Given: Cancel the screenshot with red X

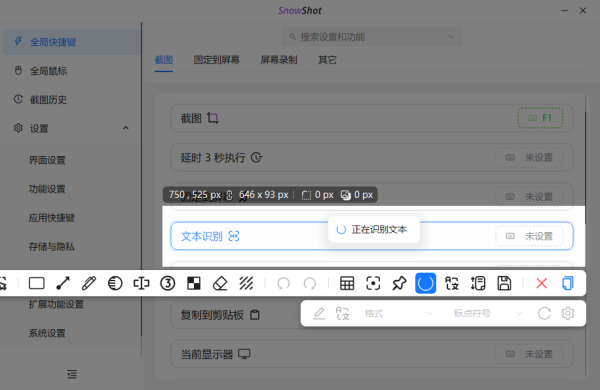Looking at the screenshot, I should [541, 284].
